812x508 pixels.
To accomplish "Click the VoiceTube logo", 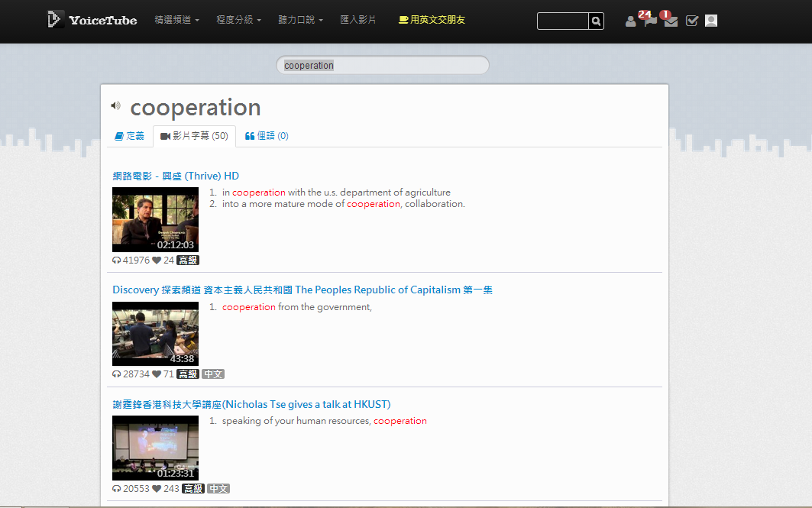I will 92,20.
